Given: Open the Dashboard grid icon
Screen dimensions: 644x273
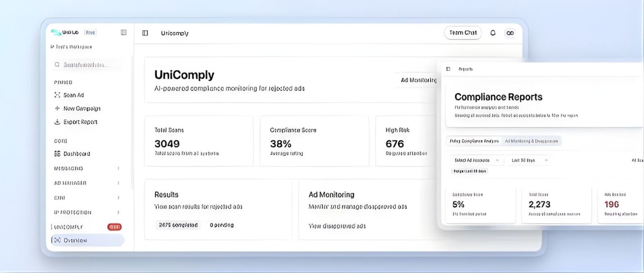Looking at the screenshot, I should [57, 154].
